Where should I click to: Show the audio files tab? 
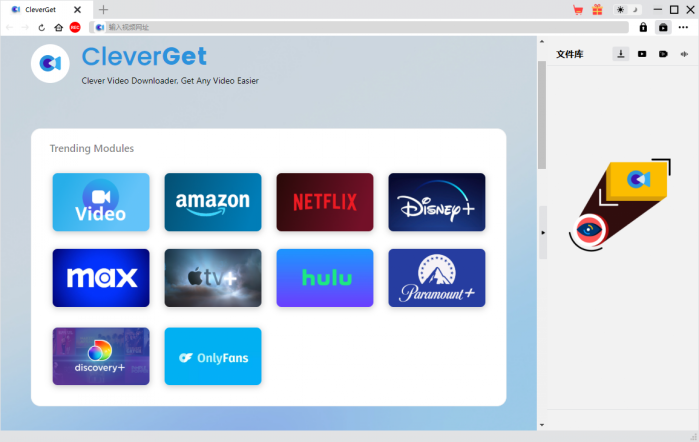pos(684,54)
